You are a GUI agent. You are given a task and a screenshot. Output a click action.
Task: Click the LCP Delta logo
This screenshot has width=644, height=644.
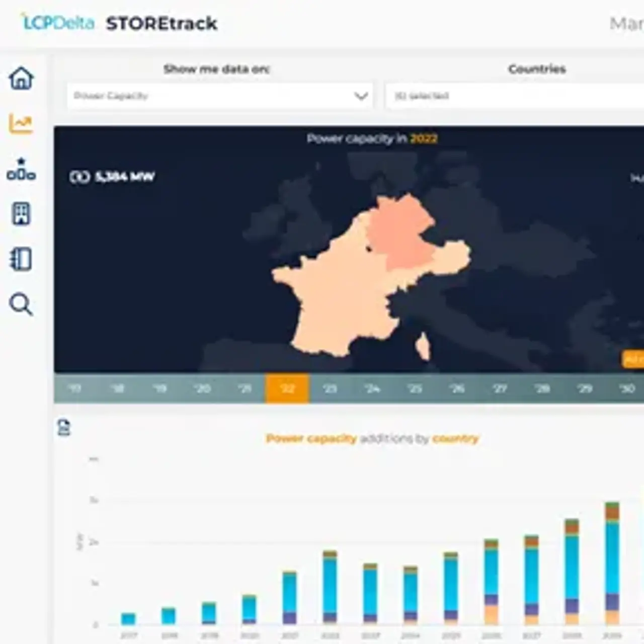(x=57, y=22)
